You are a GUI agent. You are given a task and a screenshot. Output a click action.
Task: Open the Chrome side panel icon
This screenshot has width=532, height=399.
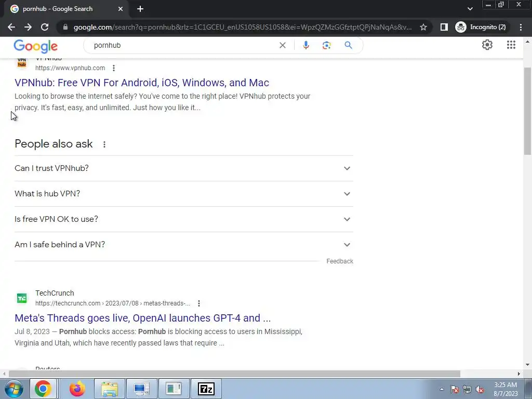pyautogui.click(x=444, y=27)
